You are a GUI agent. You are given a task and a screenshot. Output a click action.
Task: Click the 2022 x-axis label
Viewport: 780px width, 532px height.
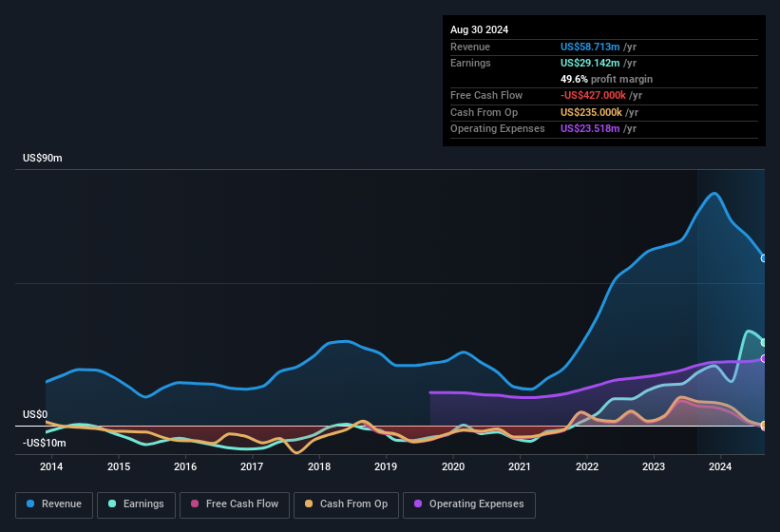(587, 466)
